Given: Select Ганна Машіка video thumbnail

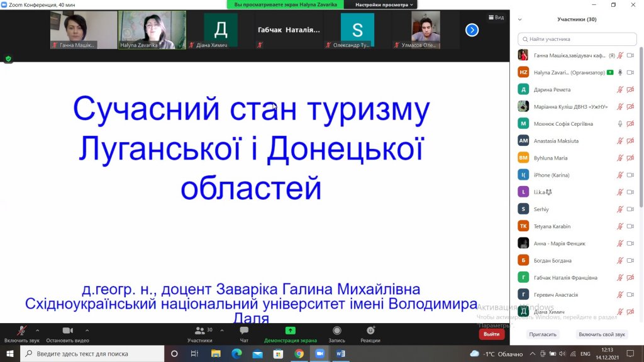Looking at the screenshot, I should [x=84, y=30].
